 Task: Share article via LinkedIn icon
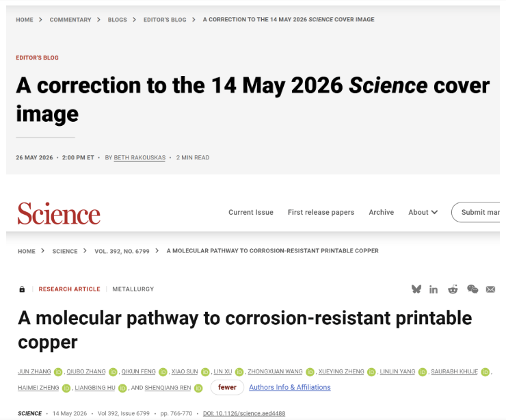coord(434,289)
